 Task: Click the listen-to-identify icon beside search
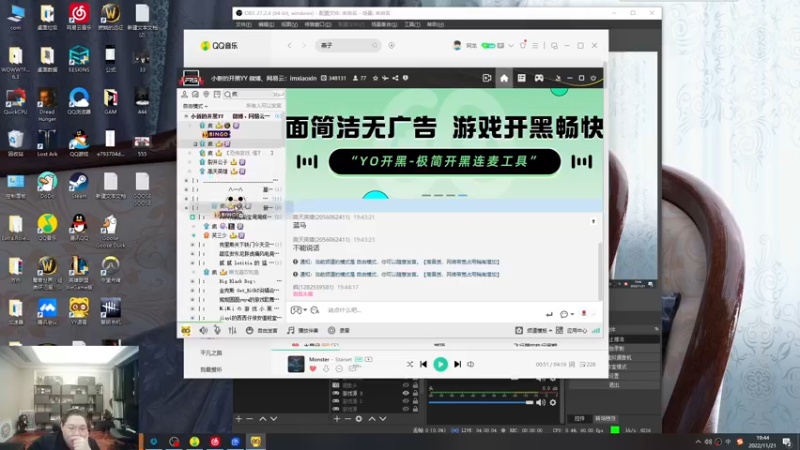[x=392, y=45]
